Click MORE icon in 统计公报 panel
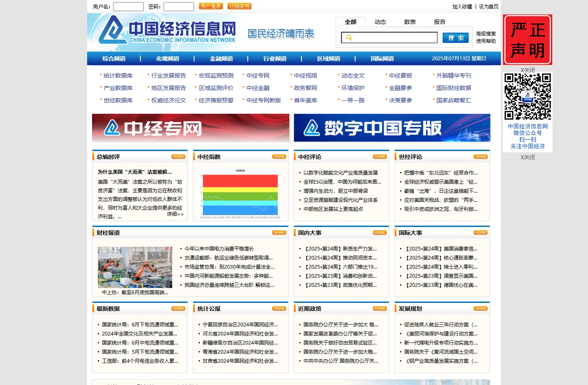Screen dimensions: 588x385 point(279,309)
